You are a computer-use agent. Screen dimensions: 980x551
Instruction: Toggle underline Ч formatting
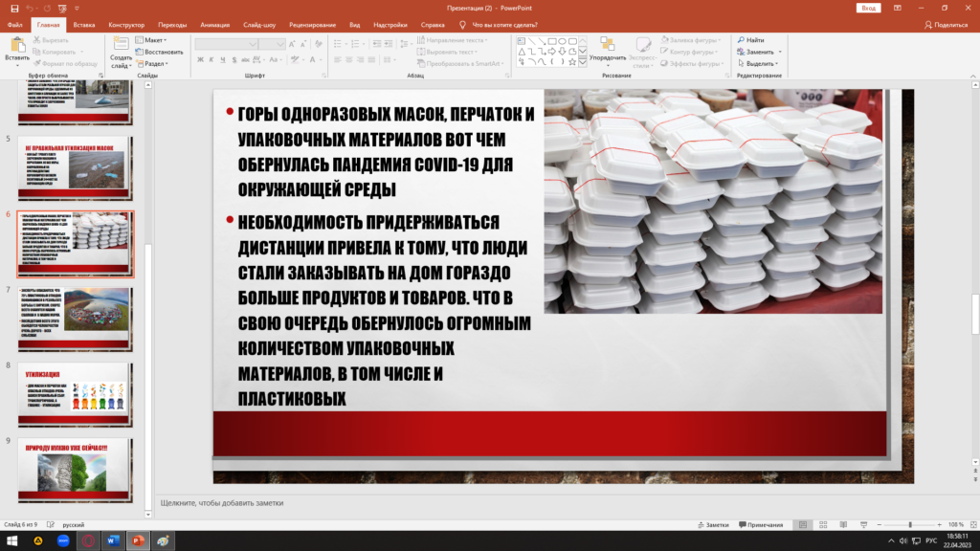coord(222,60)
